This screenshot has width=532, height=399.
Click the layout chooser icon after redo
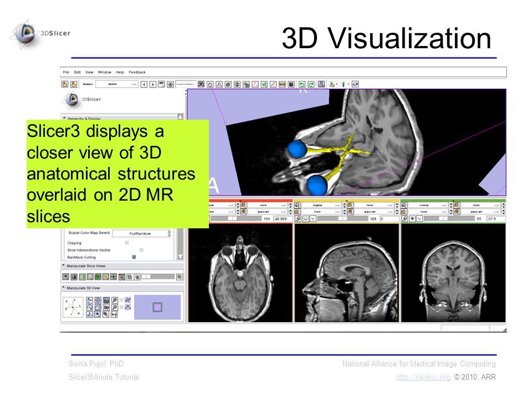(x=321, y=84)
